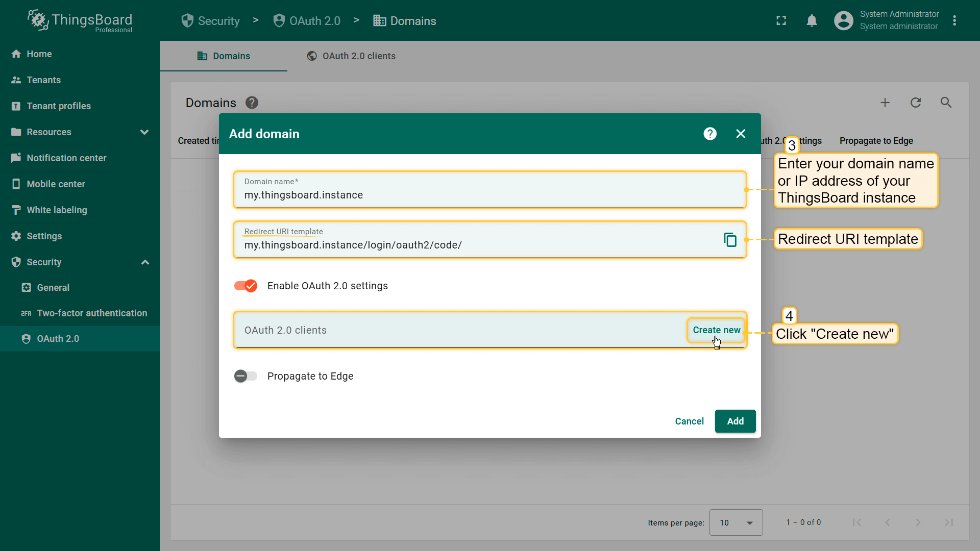Click the notifications bell icon
Screen dimensions: 980x551
coord(812,21)
